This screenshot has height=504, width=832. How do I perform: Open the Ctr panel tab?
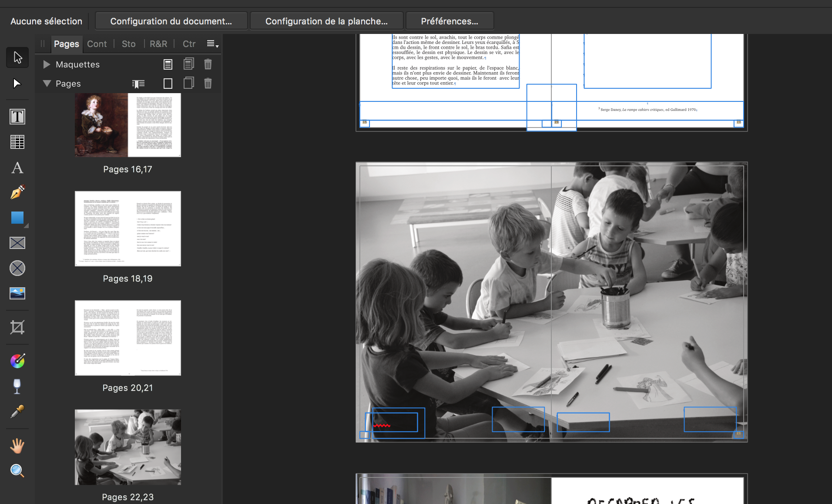point(189,44)
